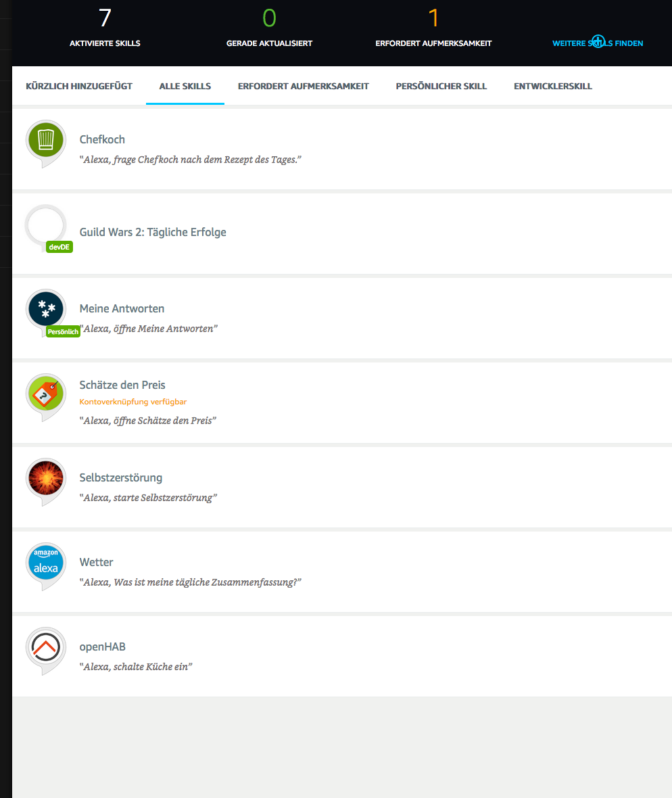The height and width of the screenshot is (798, 672).
Task: Click "Alexa, Was ist meine tägliche Zusammenfassung?"
Action: point(190,582)
